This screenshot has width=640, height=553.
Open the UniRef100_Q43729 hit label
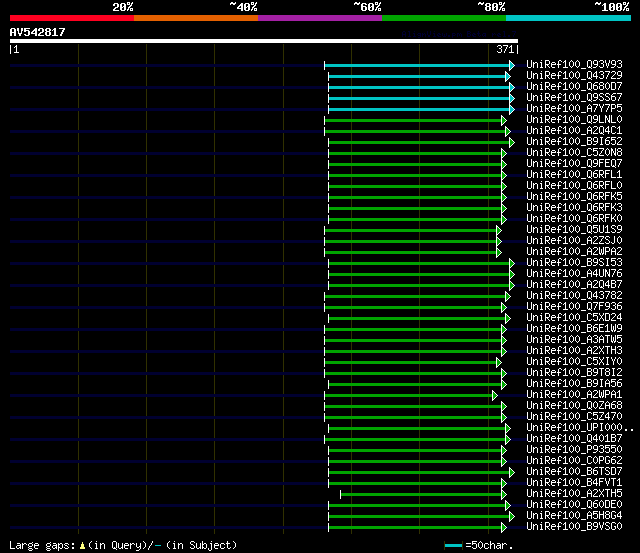coord(574,76)
